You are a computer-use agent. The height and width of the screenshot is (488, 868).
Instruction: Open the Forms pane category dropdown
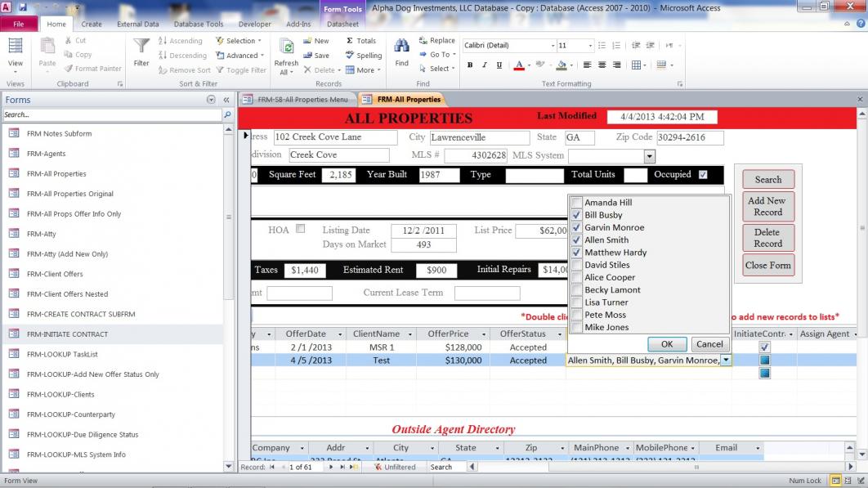211,100
